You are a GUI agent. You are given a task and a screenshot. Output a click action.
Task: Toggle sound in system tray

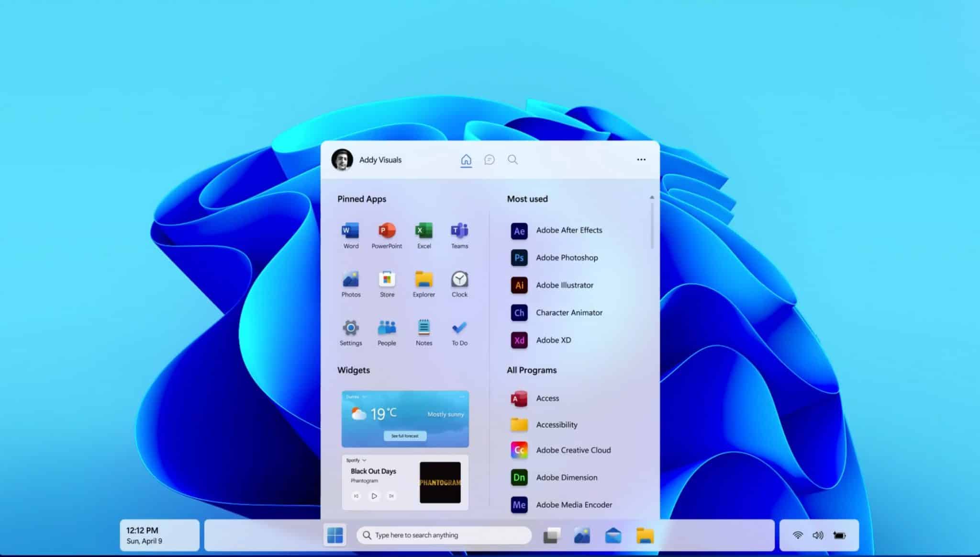coord(818,534)
